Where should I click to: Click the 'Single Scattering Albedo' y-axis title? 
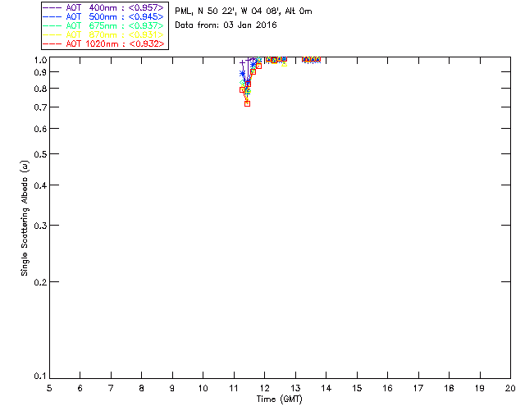tap(25, 218)
